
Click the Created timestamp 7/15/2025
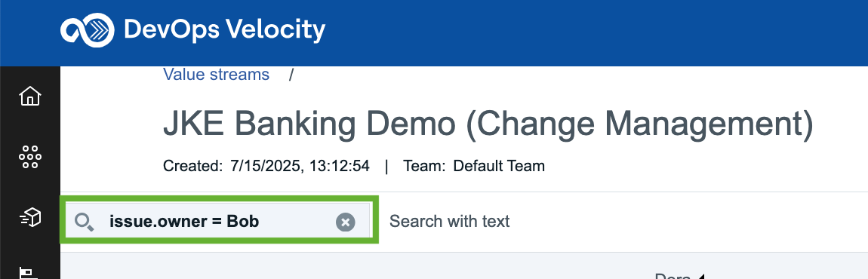tap(300, 166)
